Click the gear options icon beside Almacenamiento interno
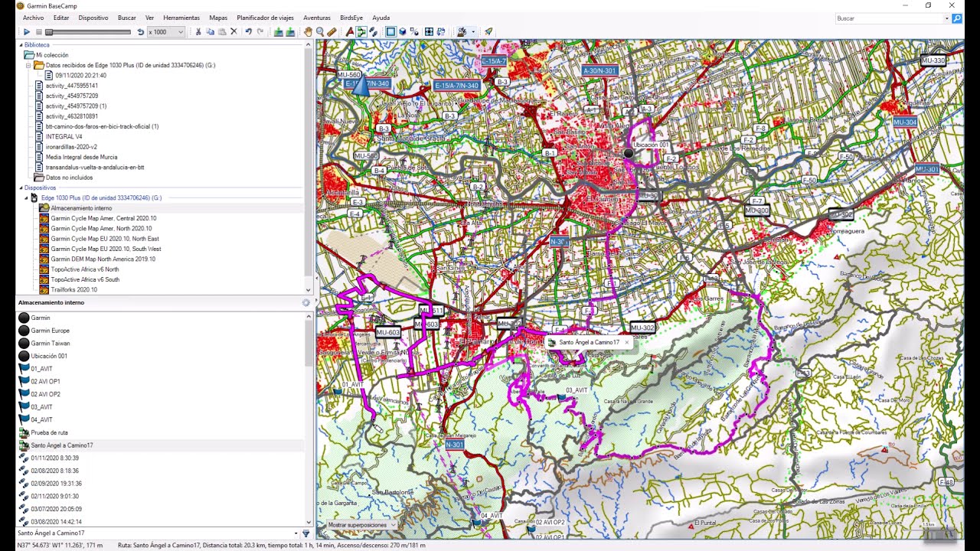The height and width of the screenshot is (551, 980). [305, 302]
